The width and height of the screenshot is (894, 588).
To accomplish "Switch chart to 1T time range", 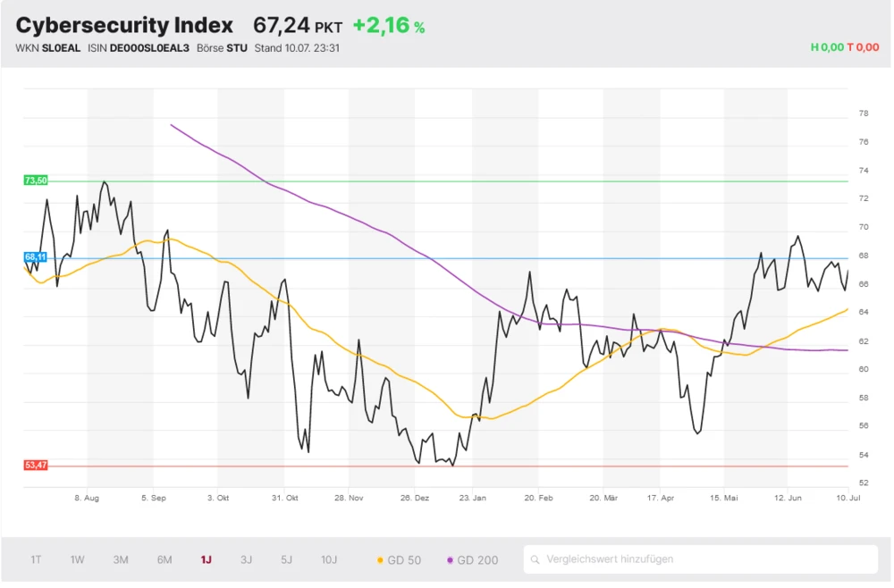I will (36, 560).
